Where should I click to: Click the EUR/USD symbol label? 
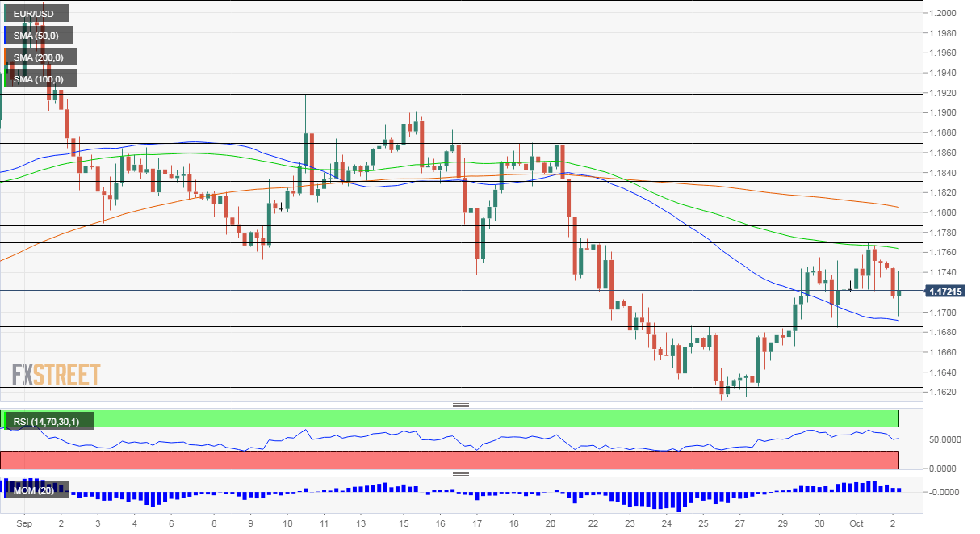[x=35, y=14]
